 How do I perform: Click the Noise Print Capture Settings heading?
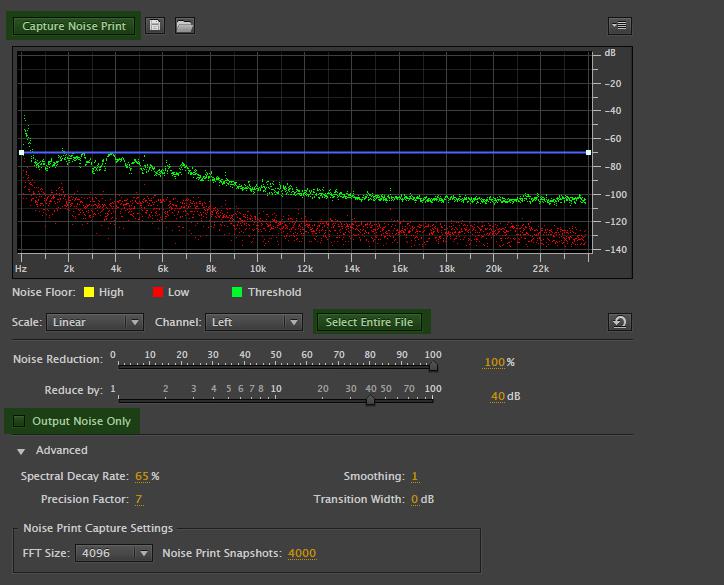[x=98, y=528]
